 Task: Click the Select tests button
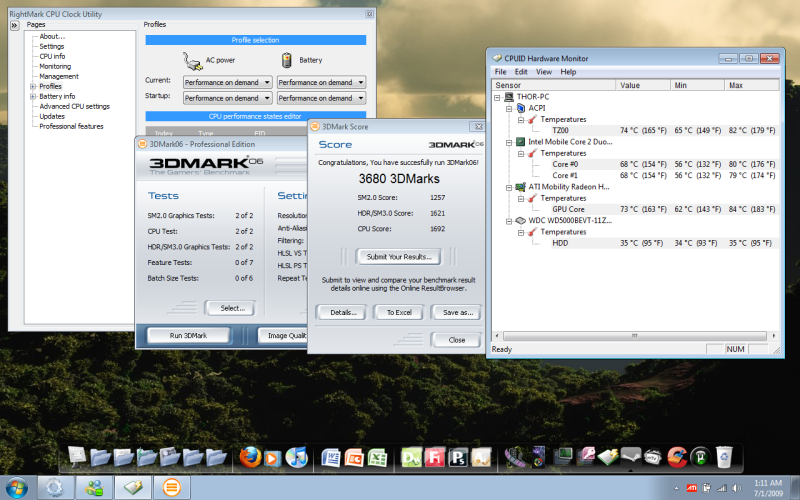point(230,308)
